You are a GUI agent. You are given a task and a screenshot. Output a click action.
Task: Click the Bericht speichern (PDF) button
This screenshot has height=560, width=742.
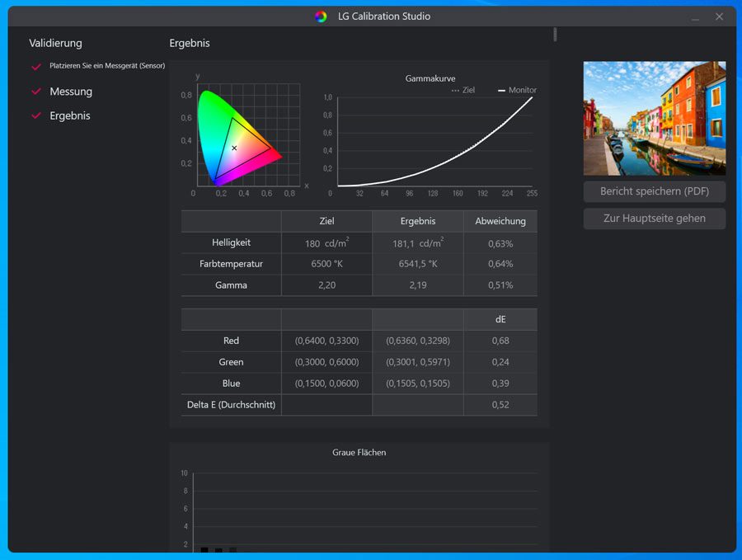[x=655, y=191]
